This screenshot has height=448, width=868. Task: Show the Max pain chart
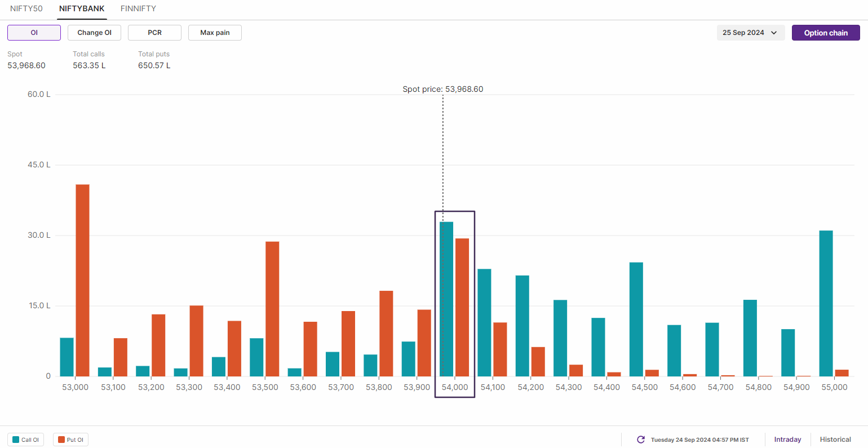(x=215, y=33)
